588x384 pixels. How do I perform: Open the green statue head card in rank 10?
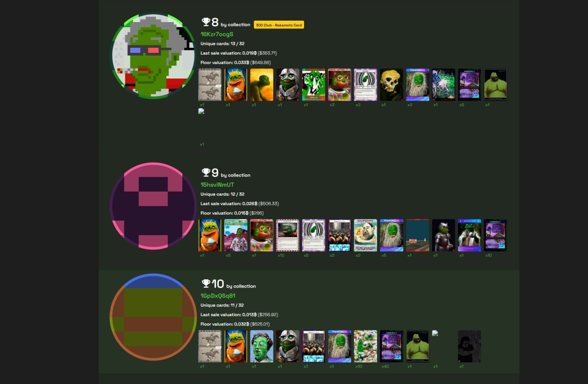click(262, 346)
